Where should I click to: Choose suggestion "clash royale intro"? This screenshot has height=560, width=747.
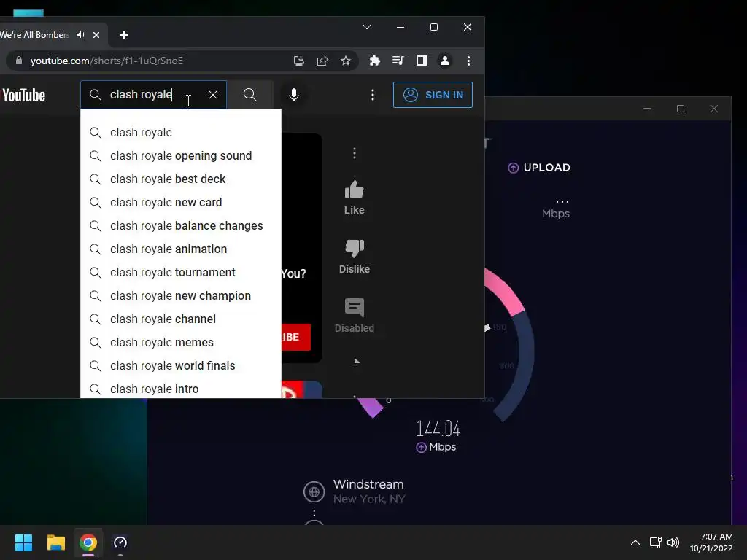point(181,389)
